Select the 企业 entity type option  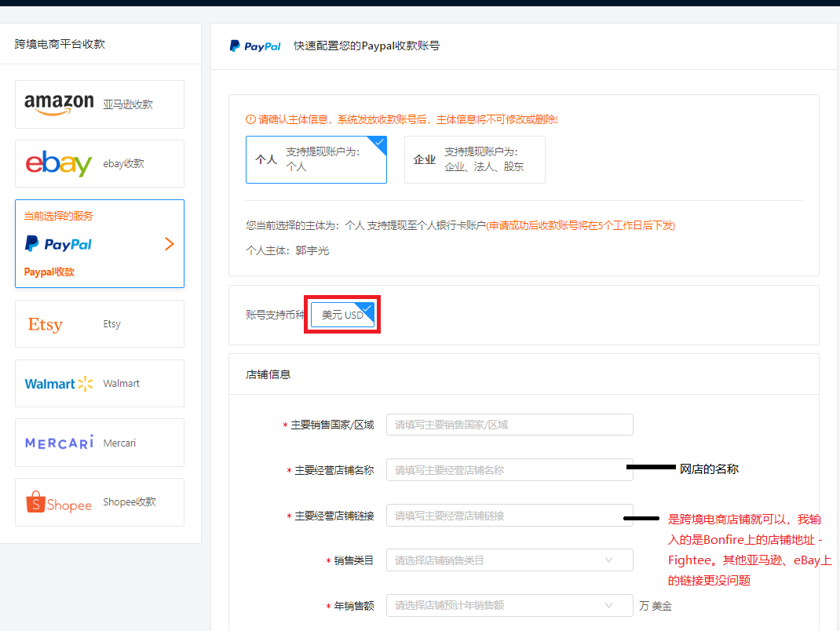tap(475, 159)
